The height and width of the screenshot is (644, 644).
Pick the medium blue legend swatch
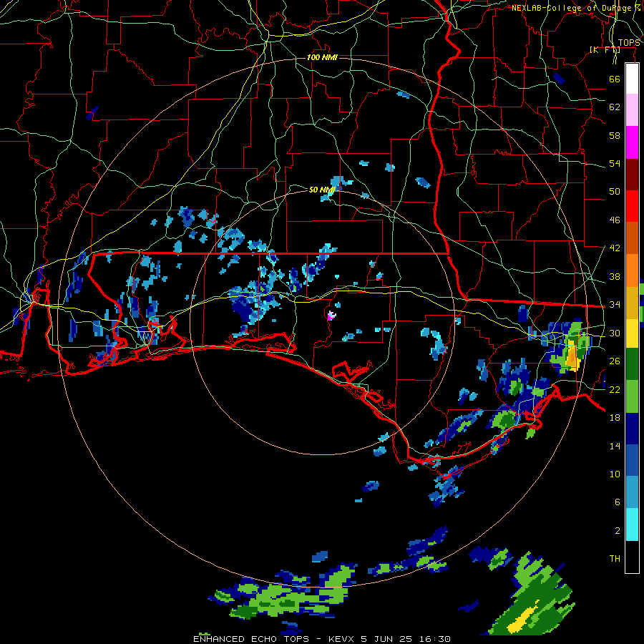pos(632,460)
